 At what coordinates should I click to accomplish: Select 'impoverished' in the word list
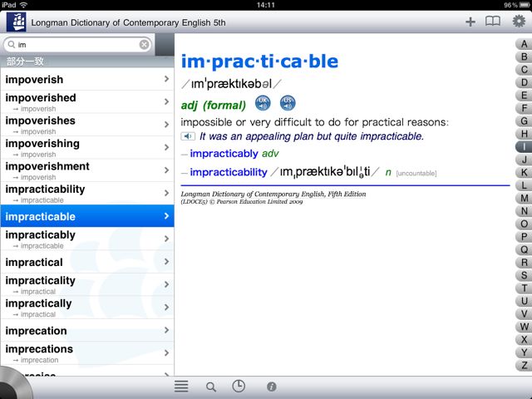tap(87, 101)
